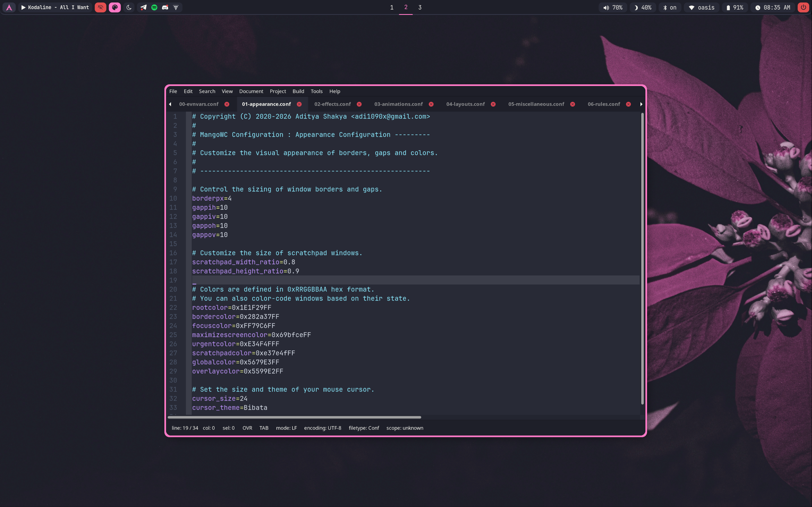The image size is (812, 507).
Task: Open the Build menu
Action: (298, 91)
